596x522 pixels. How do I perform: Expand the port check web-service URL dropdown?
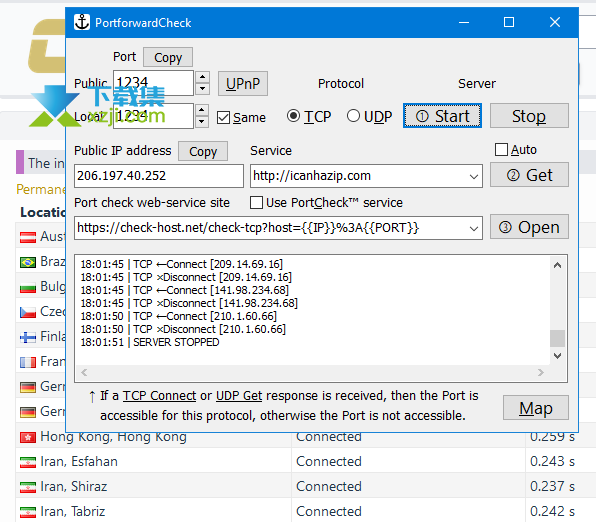[474, 228]
